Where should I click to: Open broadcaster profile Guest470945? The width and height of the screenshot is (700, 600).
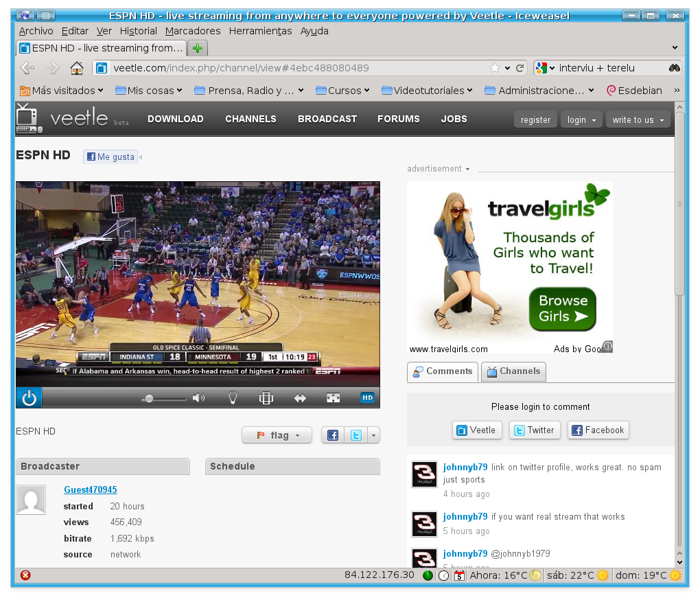point(90,489)
